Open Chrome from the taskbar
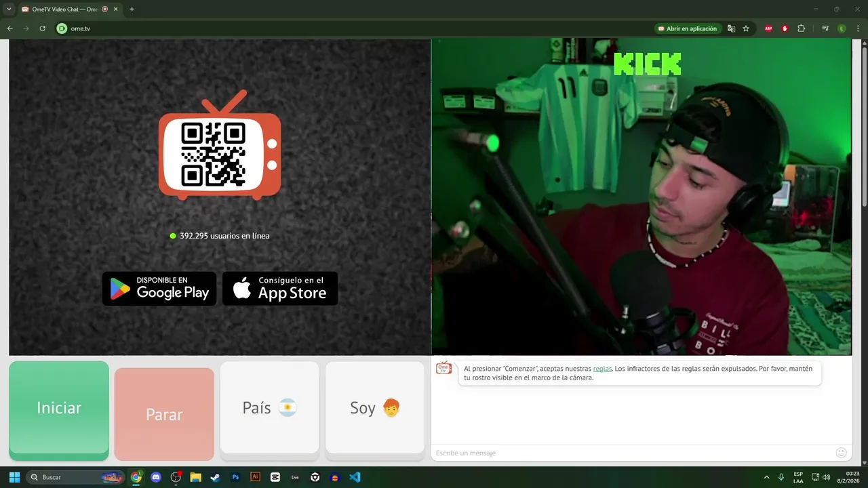This screenshot has height=488, width=868. pos(136,477)
